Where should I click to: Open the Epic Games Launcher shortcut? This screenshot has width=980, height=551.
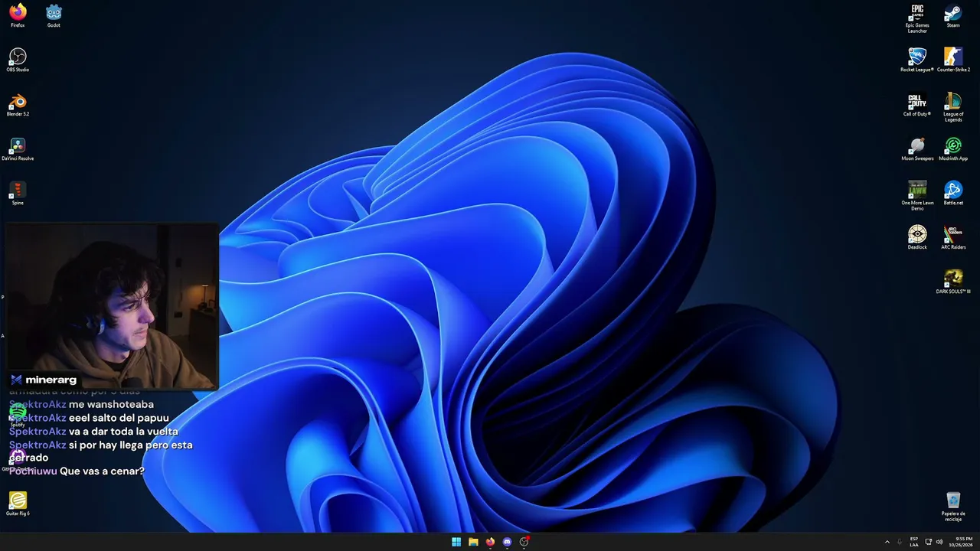click(917, 18)
